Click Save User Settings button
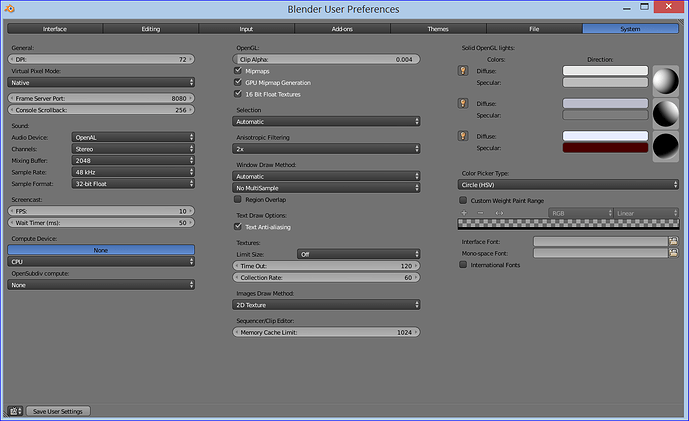This screenshot has height=421, width=689. tap(58, 411)
